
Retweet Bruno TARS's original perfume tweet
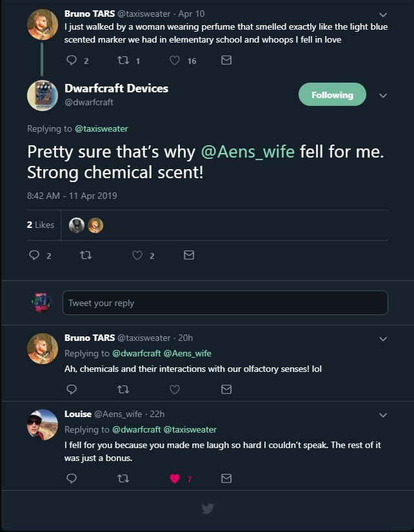point(123,60)
